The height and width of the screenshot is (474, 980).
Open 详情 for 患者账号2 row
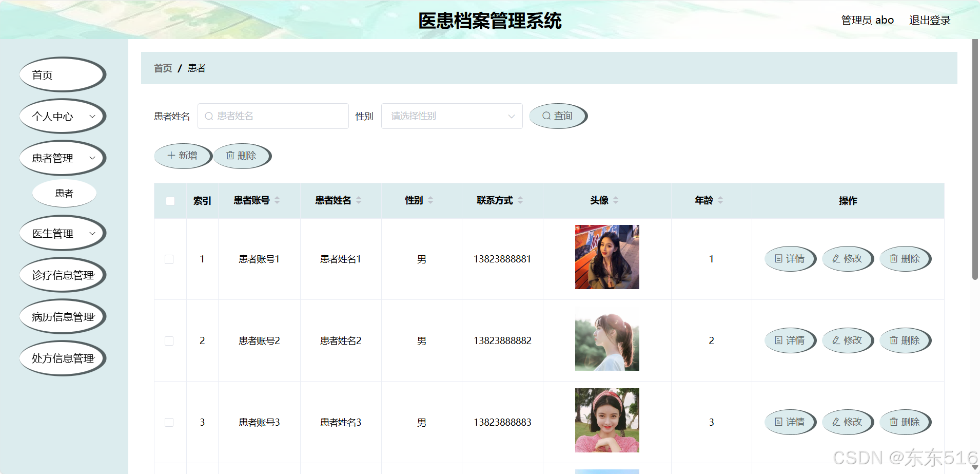[x=790, y=340]
